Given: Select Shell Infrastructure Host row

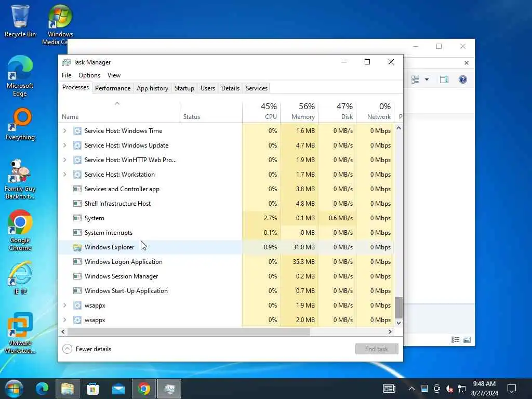Looking at the screenshot, I should (227, 204).
